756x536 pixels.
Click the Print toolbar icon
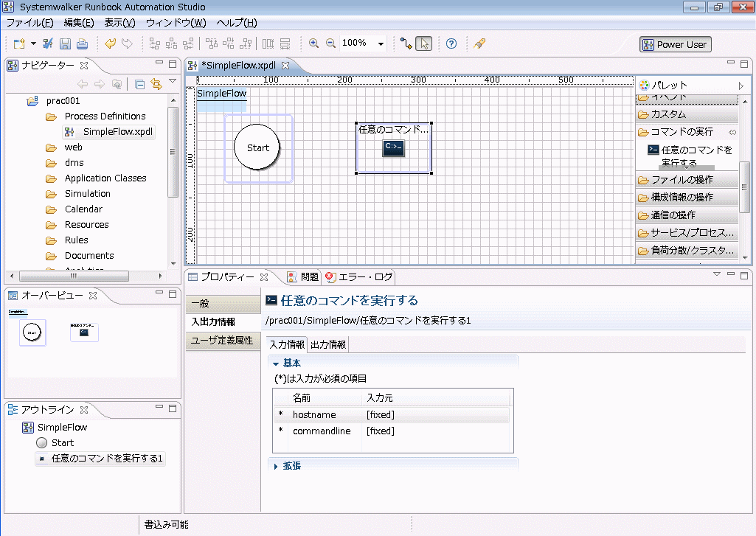click(83, 43)
